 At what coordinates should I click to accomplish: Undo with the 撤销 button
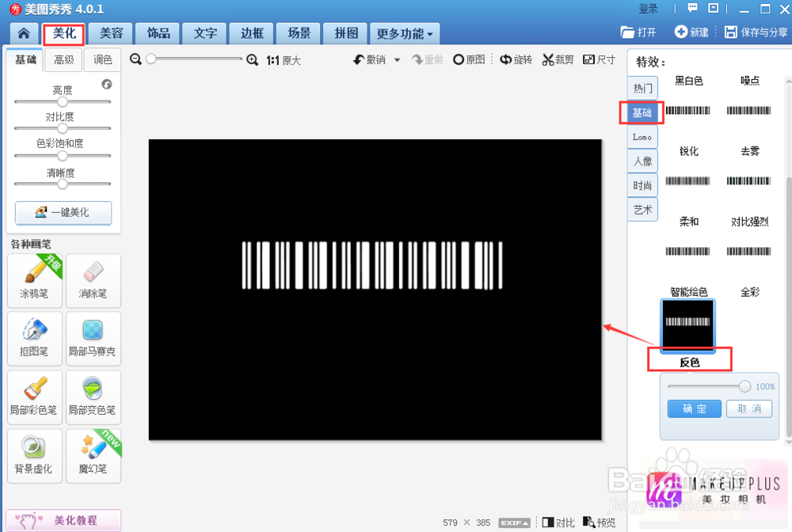click(x=369, y=59)
